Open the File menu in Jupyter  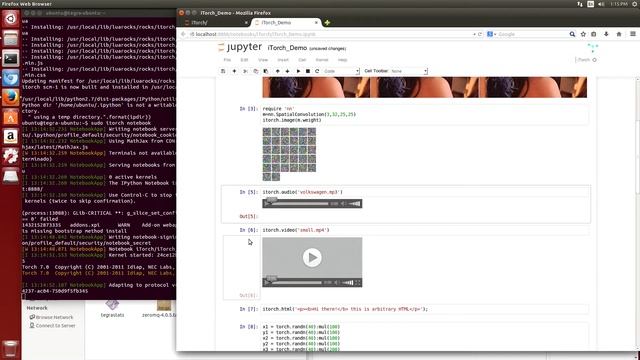pos(227,60)
